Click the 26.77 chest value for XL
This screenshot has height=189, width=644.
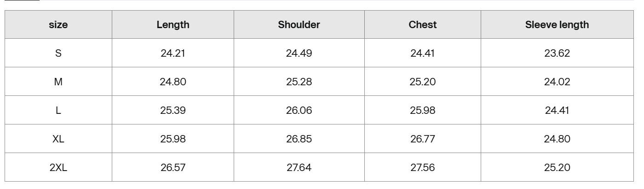[x=423, y=139]
